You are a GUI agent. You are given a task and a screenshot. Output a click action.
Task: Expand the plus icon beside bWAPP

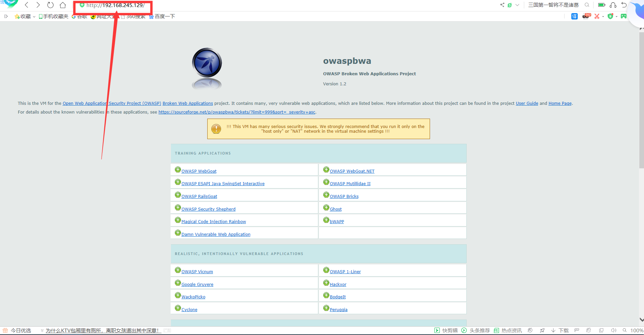(x=326, y=220)
